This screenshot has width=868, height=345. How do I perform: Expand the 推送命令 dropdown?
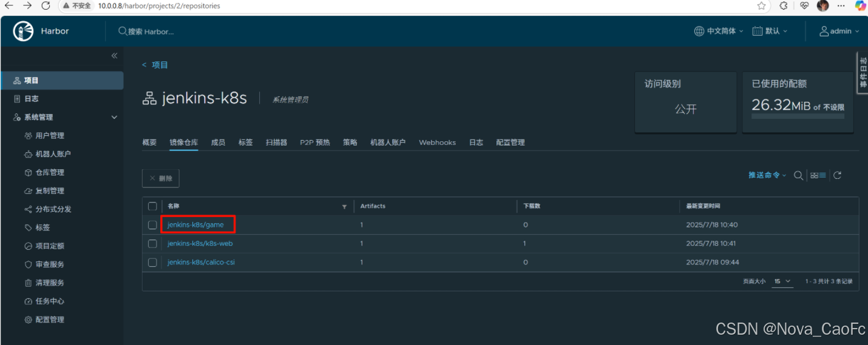tap(767, 175)
